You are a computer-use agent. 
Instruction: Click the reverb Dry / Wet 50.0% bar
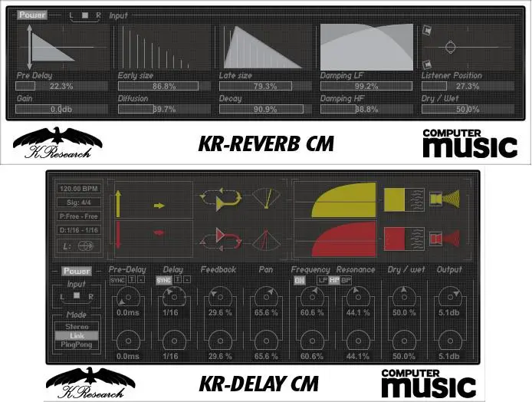point(468,109)
